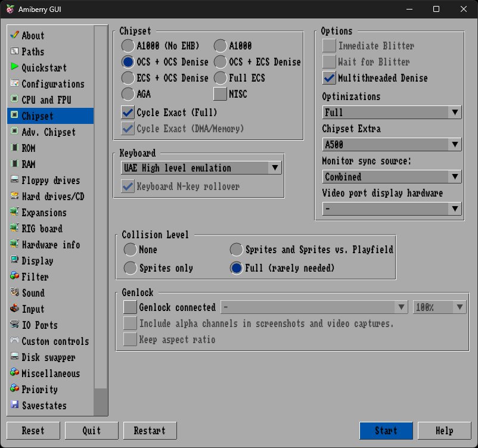
Task: Open Video port display hardware dropdown
Action: (392, 209)
